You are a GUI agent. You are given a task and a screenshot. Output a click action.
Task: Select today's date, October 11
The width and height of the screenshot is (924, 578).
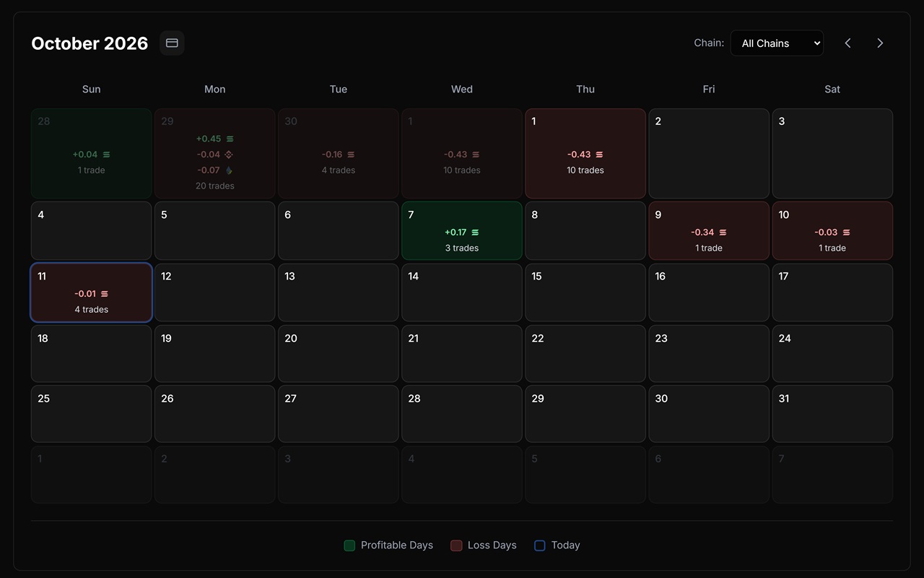[92, 293]
